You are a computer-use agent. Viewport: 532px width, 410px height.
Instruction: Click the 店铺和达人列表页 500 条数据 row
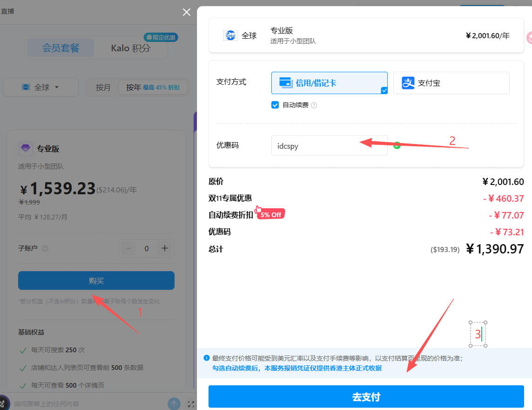pos(81,368)
